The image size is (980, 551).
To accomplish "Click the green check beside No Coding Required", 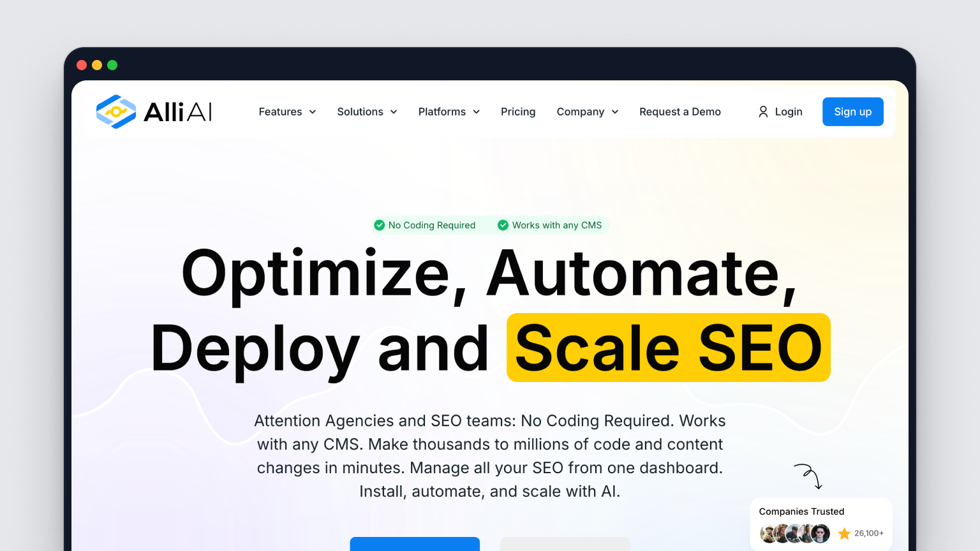I will 380,225.
